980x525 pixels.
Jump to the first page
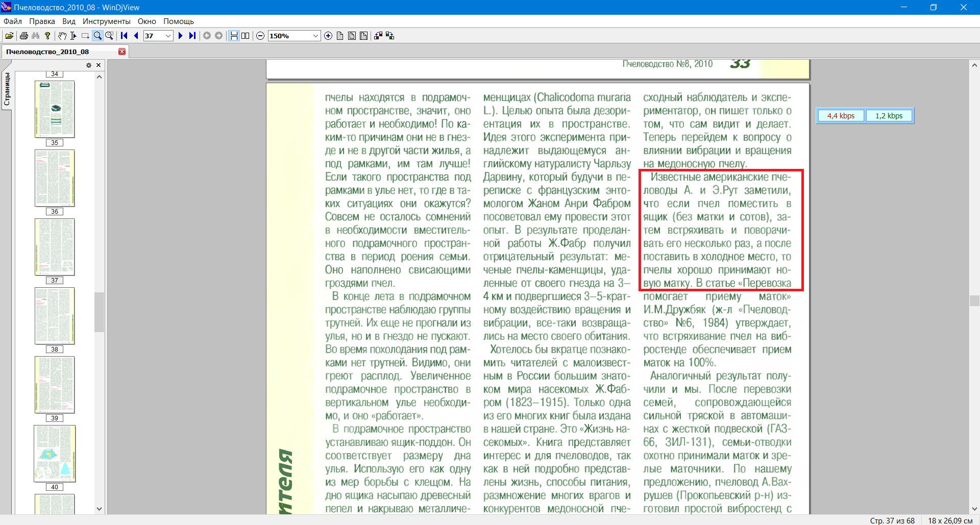pyautogui.click(x=124, y=36)
